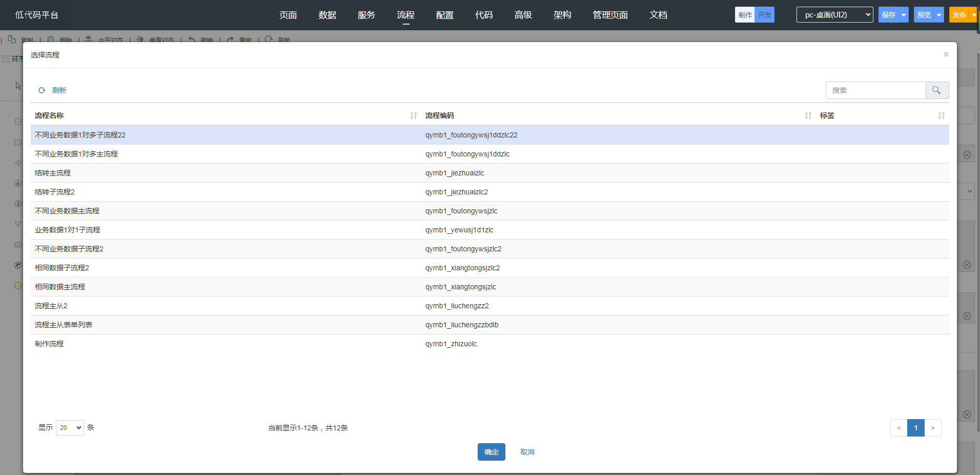Expand the 保存 button dropdown arrow
Image resolution: width=980 pixels, height=475 pixels.
pyautogui.click(x=903, y=15)
